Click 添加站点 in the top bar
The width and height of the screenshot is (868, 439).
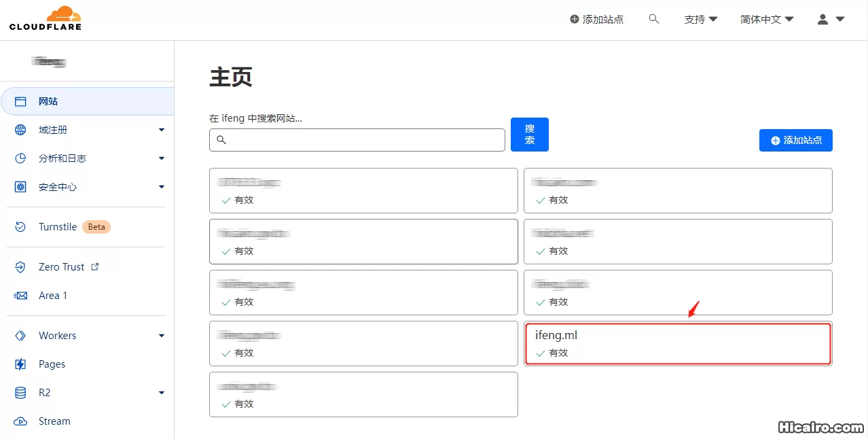tap(596, 20)
